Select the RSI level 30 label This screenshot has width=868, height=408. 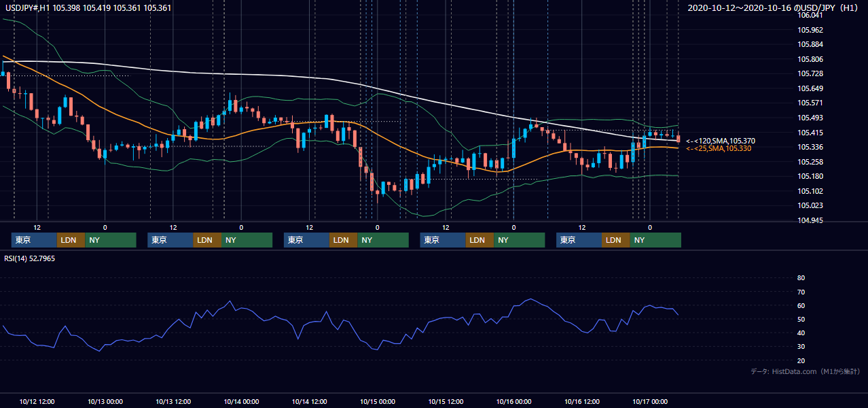[801, 347]
